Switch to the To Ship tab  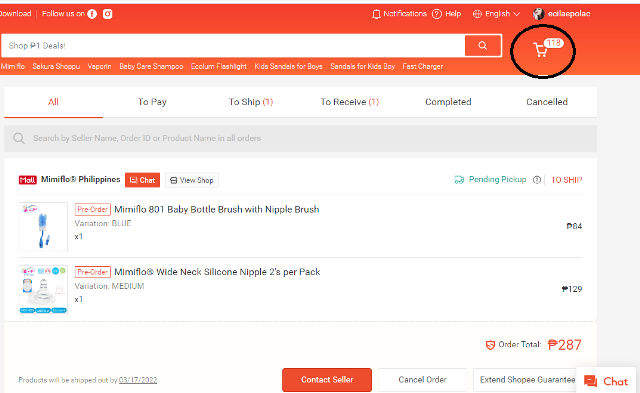pyautogui.click(x=251, y=102)
